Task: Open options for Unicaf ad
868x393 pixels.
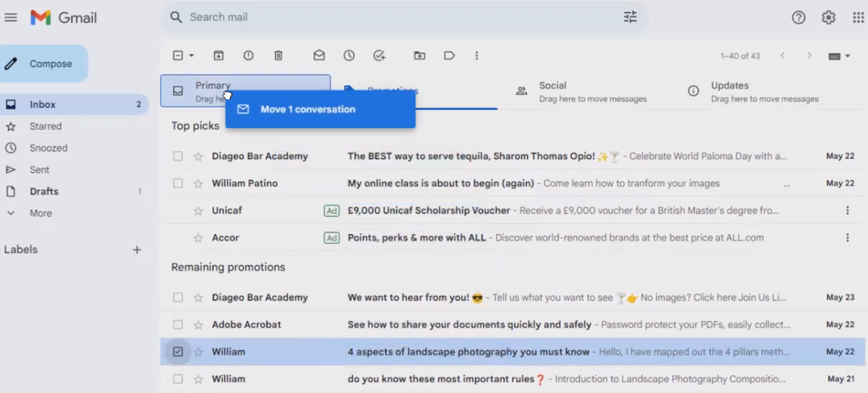Action: pyautogui.click(x=847, y=211)
